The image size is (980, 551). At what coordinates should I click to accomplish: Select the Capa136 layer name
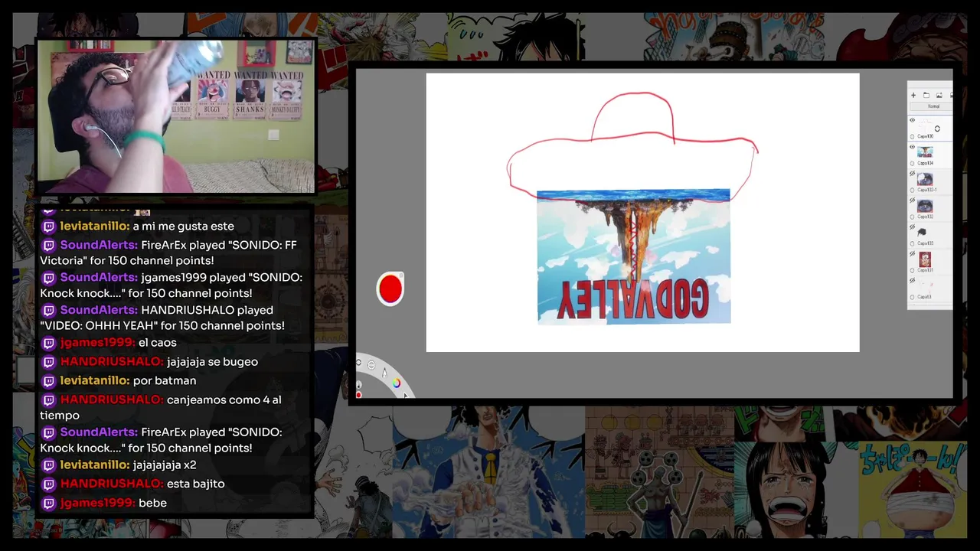click(926, 136)
